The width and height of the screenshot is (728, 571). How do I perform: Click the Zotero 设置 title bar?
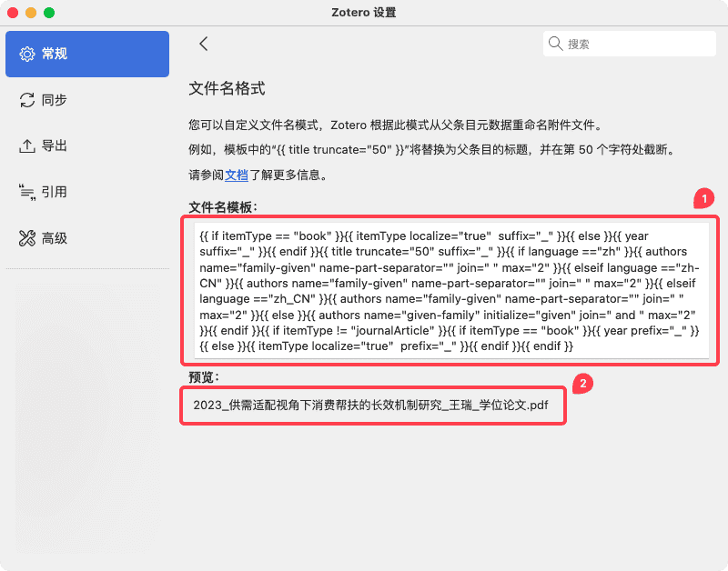tap(364, 12)
